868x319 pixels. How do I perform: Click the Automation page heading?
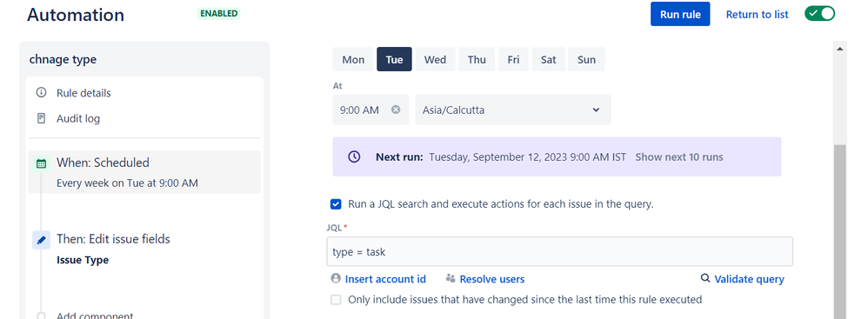[x=76, y=15]
